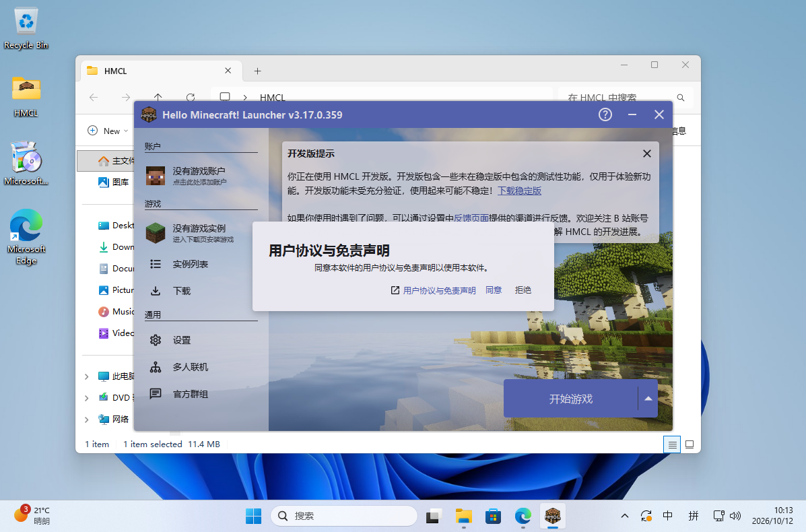806x532 pixels.
Task: Click the 没有游戏账户 account avatar
Action: [x=156, y=176]
